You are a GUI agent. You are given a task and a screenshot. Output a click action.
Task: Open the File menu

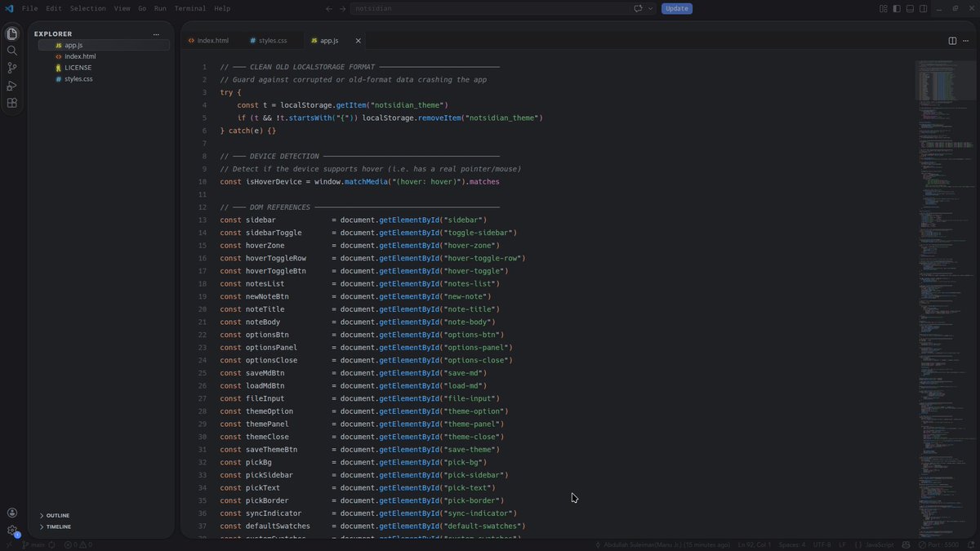(x=30, y=8)
